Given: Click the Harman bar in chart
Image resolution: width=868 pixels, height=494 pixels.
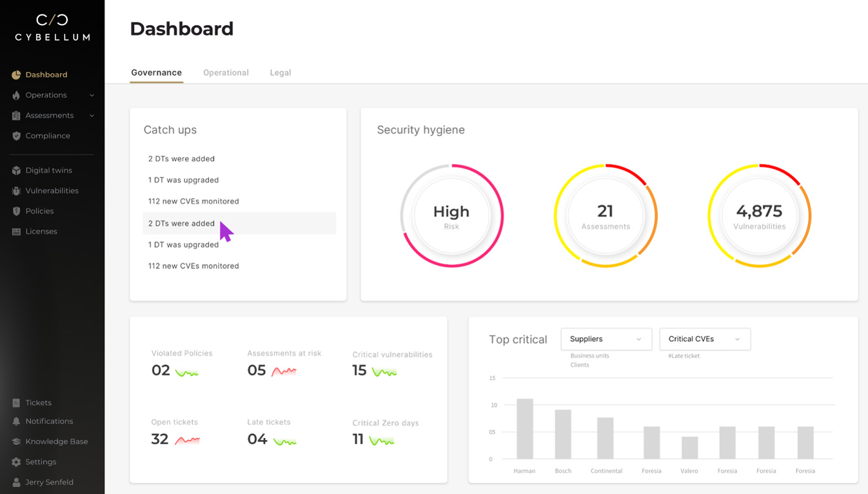Looking at the screenshot, I should tap(525, 429).
